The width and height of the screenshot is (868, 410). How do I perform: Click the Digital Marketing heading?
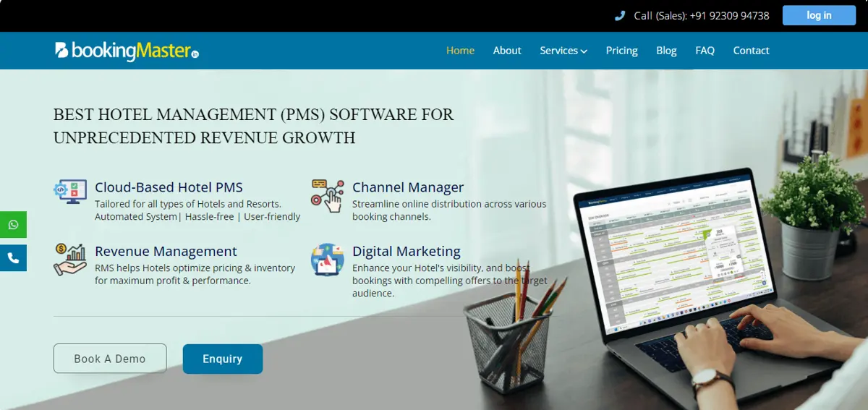[407, 251]
